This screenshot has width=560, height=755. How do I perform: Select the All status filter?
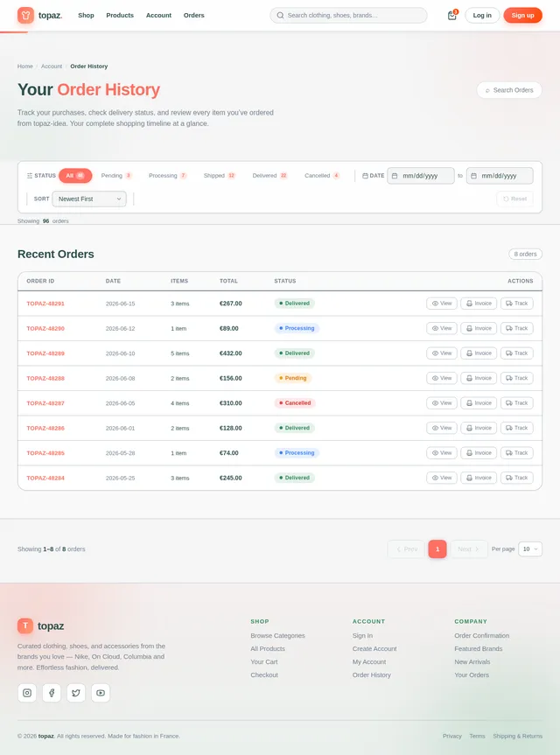75,176
